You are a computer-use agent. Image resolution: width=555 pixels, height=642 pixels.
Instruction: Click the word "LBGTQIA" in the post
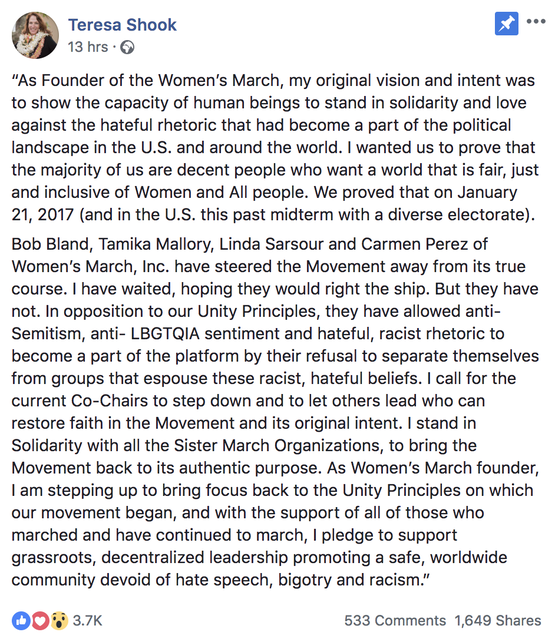click(x=165, y=334)
